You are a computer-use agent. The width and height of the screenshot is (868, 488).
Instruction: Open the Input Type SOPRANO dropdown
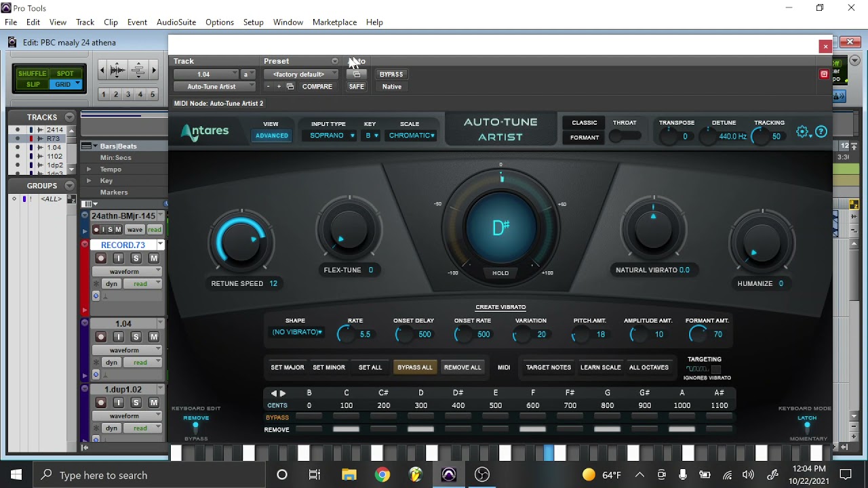[x=332, y=136]
